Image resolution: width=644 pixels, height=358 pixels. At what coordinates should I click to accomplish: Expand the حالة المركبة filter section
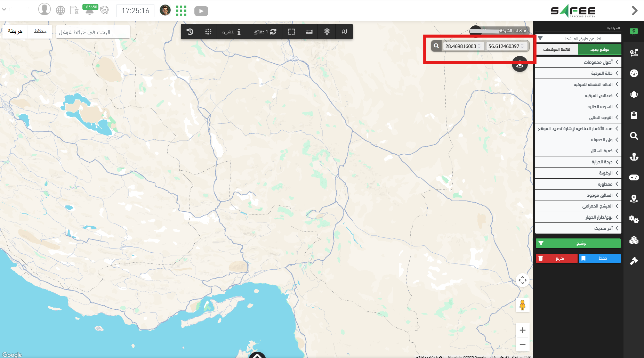[x=578, y=73]
